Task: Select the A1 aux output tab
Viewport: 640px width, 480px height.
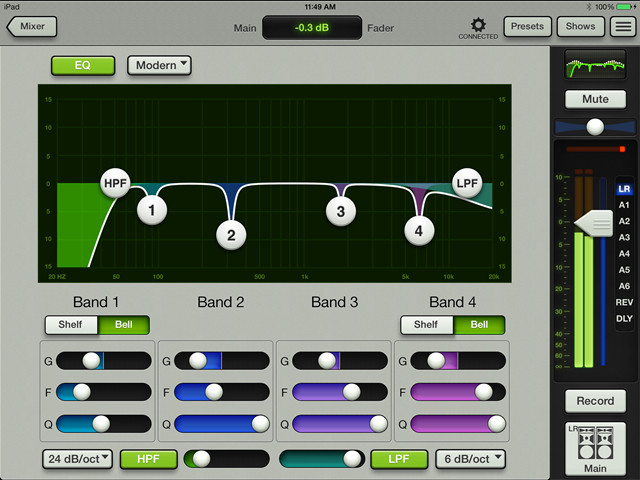Action: pyautogui.click(x=624, y=205)
